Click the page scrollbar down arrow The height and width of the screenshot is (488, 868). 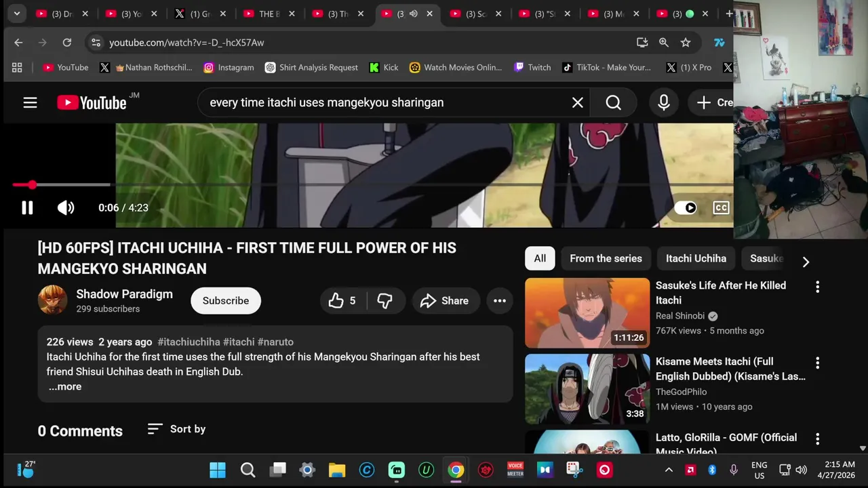(863, 448)
